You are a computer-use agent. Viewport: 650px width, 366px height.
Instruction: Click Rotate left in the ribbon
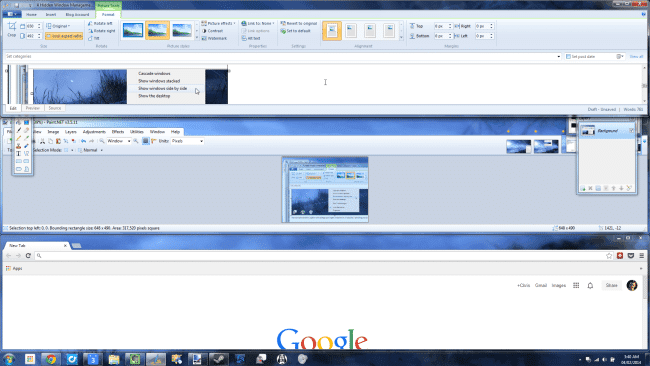100,24
